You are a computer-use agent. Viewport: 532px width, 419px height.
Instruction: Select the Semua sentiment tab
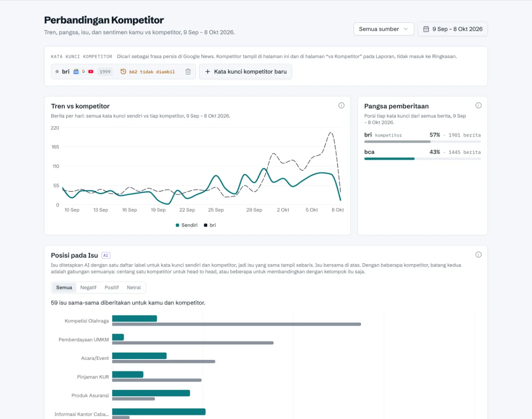64,287
